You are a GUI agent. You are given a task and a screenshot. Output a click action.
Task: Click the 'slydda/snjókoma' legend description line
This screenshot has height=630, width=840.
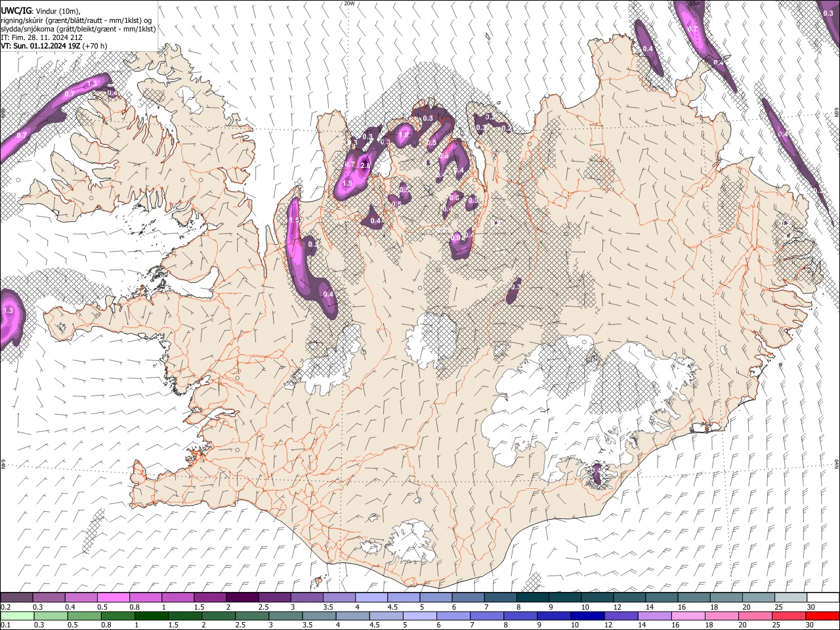point(78,29)
